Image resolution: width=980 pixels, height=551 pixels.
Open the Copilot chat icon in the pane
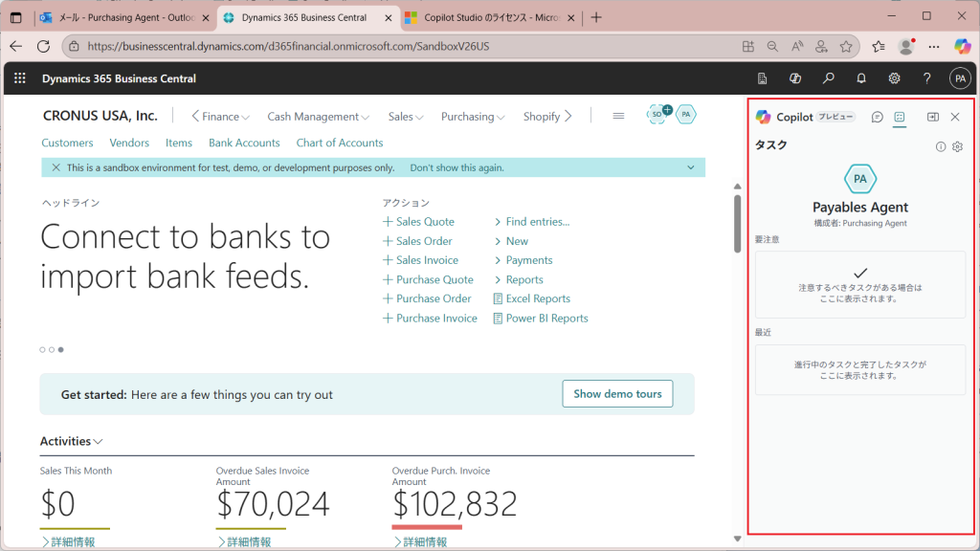point(877,117)
